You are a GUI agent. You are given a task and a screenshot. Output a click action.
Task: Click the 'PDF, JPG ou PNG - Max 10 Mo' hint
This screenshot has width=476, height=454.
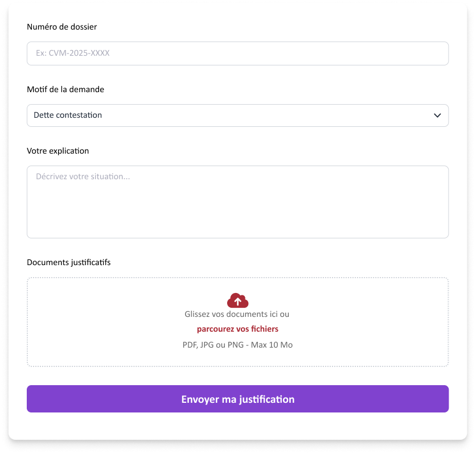click(237, 345)
